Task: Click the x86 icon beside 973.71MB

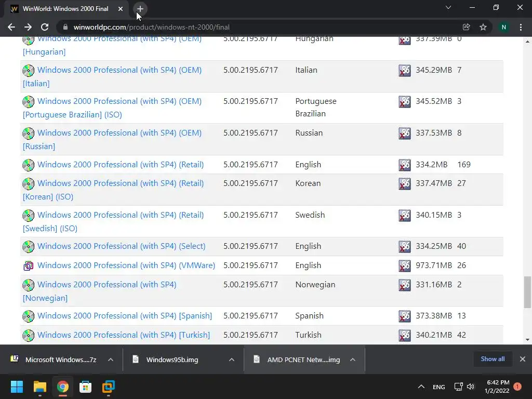Action: point(404,266)
